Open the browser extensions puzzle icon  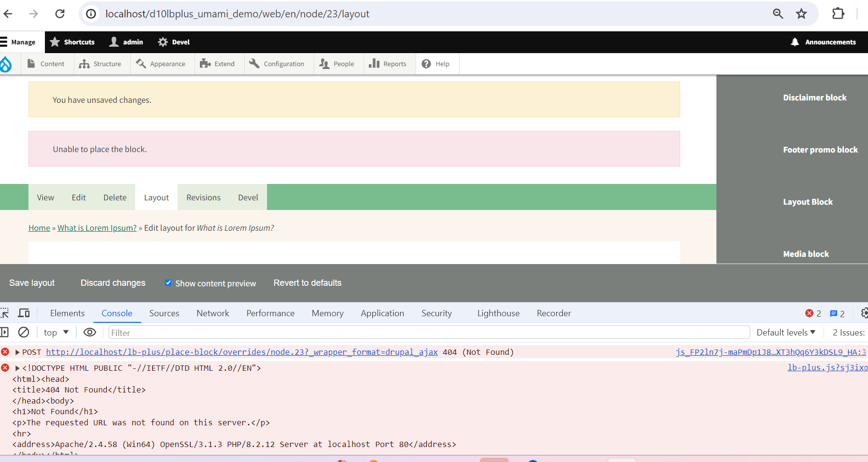point(838,14)
